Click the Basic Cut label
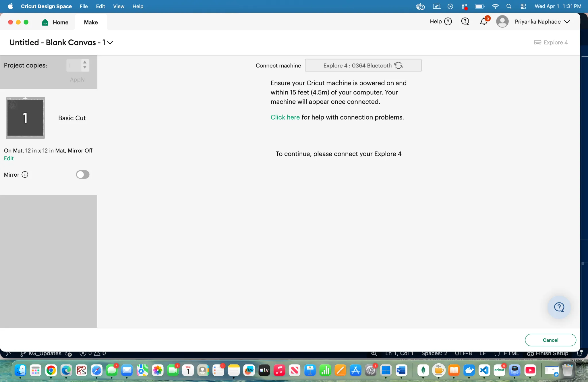This screenshot has height=382, width=588. (x=72, y=118)
